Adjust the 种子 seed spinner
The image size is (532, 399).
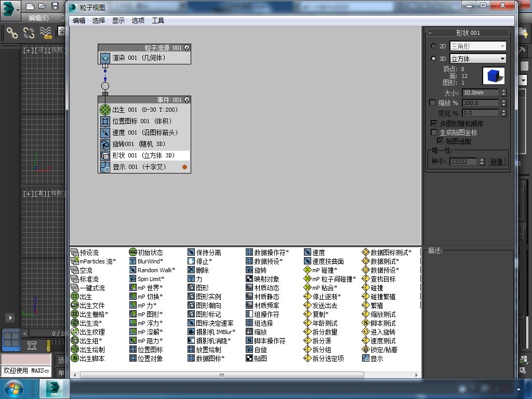point(482,162)
